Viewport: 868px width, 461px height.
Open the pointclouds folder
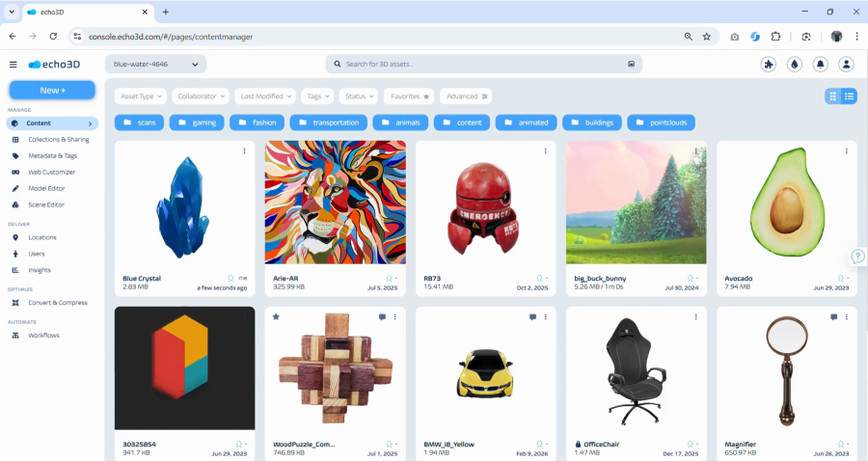[x=662, y=122]
